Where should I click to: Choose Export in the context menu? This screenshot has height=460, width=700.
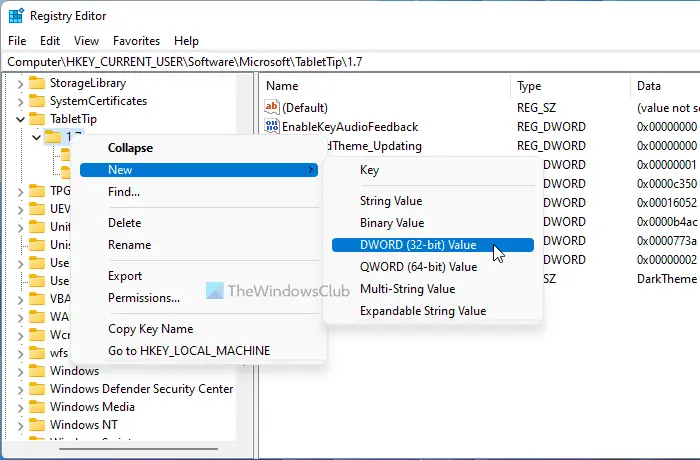[199, 276]
